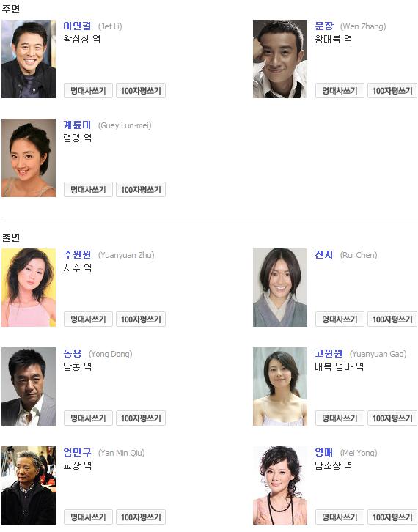
Task: Open Jet Li's profile photo
Action: tap(29, 59)
